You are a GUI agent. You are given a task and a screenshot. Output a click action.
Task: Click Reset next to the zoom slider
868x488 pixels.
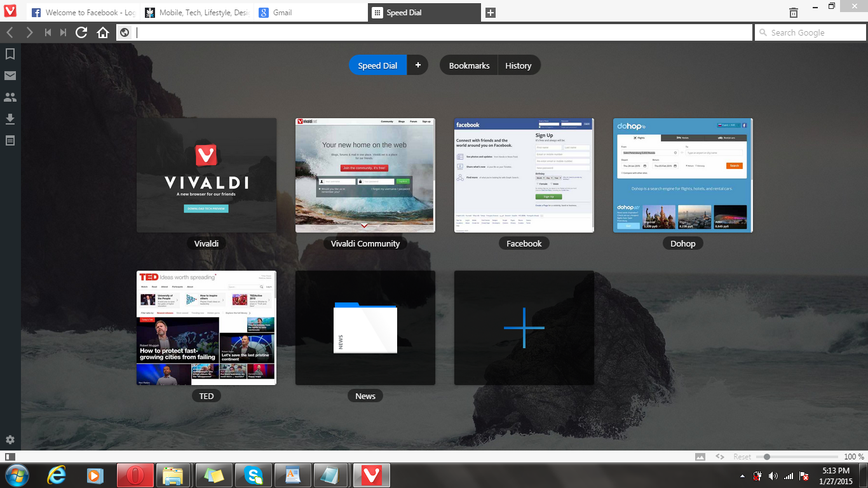742,457
